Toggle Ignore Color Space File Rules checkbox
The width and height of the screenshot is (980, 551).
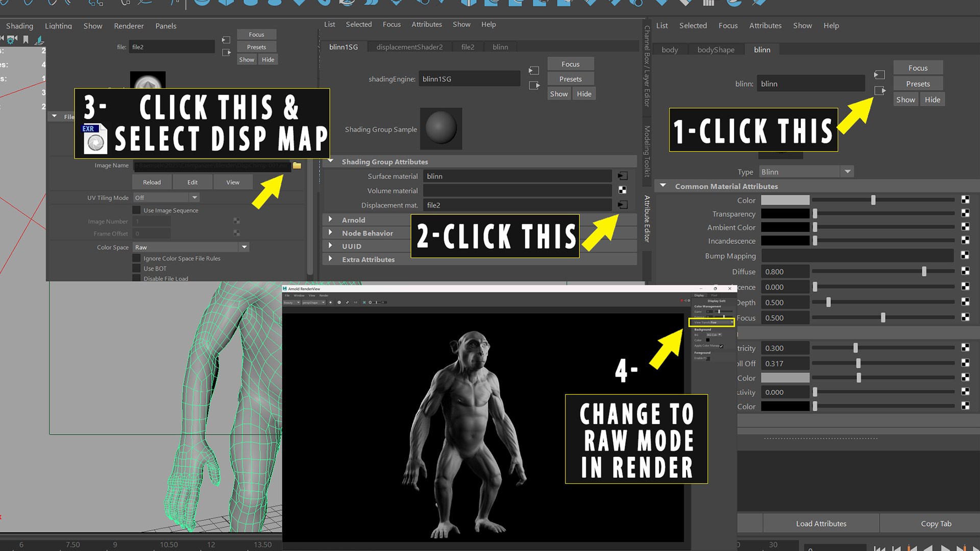click(x=136, y=258)
